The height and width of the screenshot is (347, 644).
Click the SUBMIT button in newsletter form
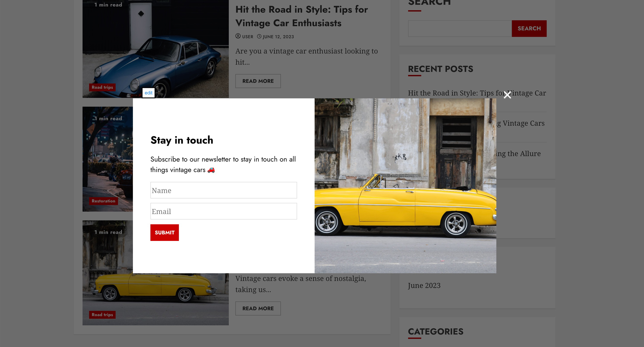tap(165, 232)
